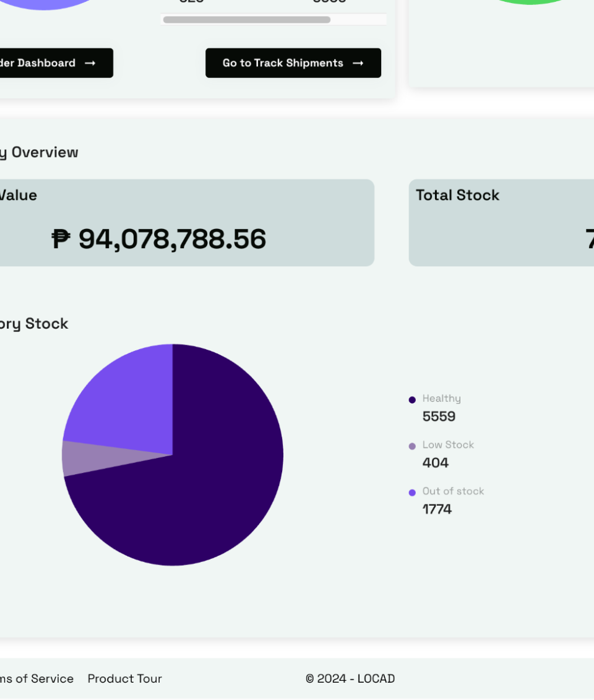Select the dark purple Healthy pie slice
The image size is (594, 700).
204,483
